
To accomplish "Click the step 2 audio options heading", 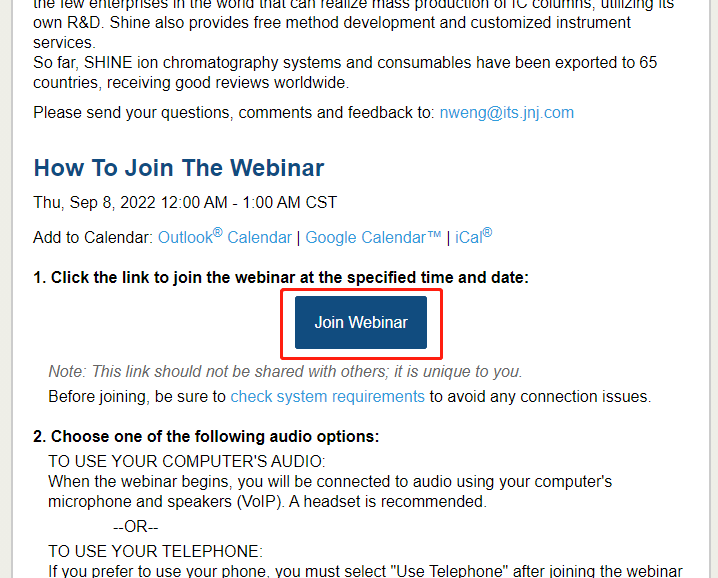I will 206,436.
